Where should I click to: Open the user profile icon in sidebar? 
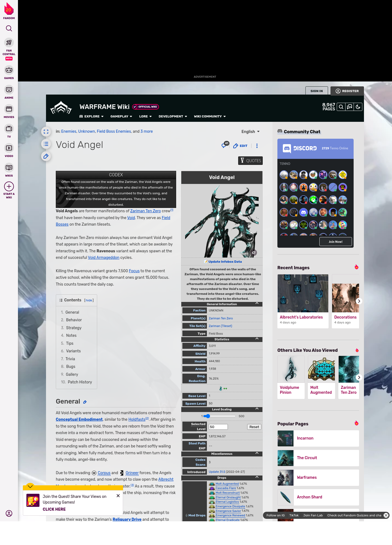pos(9,513)
